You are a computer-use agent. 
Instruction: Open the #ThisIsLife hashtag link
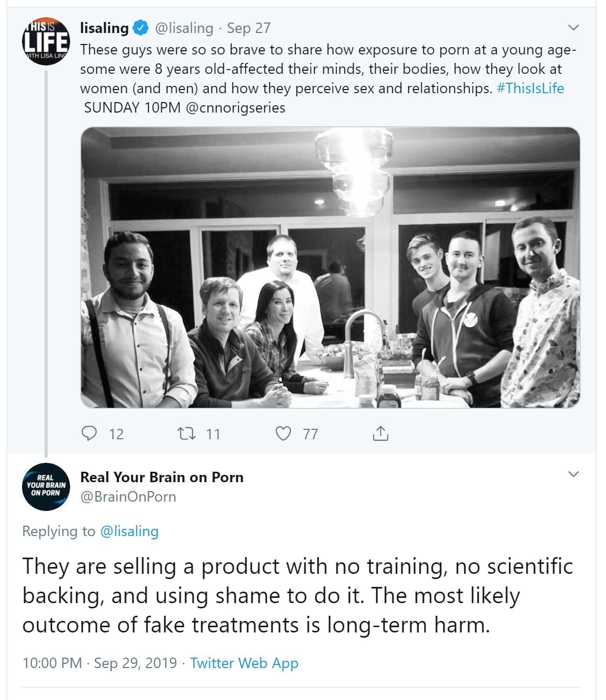tap(530, 88)
